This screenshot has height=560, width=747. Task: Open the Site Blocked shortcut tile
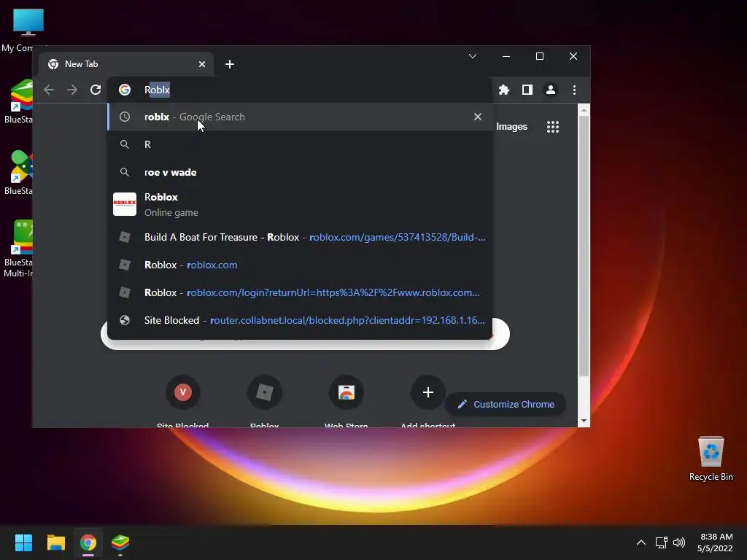[x=183, y=400]
